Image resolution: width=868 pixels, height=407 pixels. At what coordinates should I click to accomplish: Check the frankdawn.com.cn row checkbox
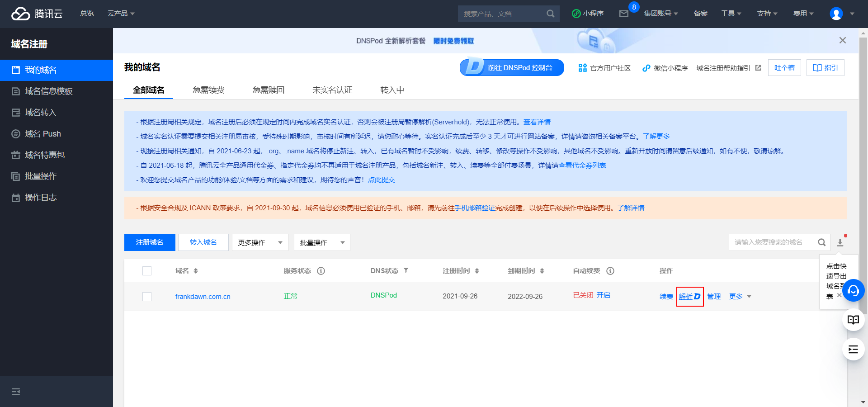147,297
